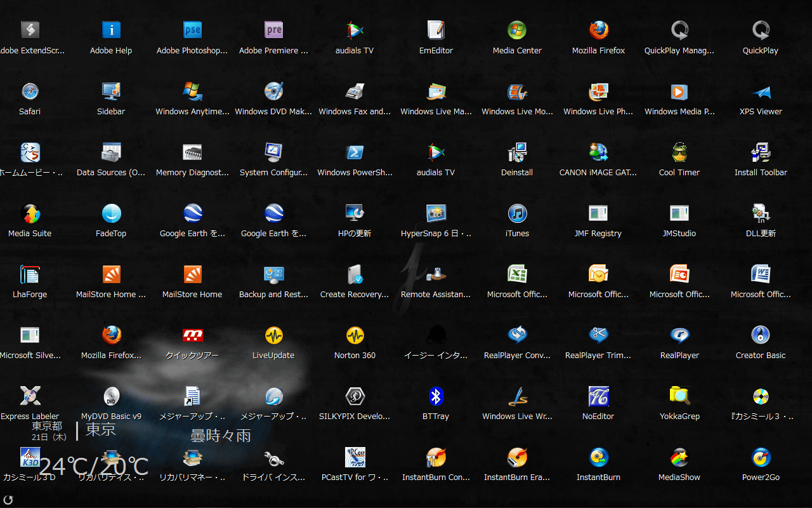Open the BTTray Bluetooth icon
Image resolution: width=812 pixels, height=508 pixels.
436,396
